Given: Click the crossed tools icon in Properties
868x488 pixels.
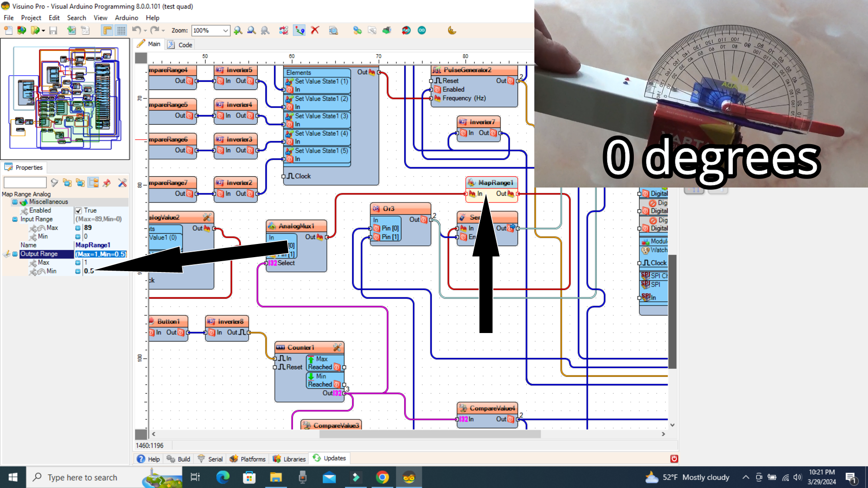Looking at the screenshot, I should click(x=123, y=183).
